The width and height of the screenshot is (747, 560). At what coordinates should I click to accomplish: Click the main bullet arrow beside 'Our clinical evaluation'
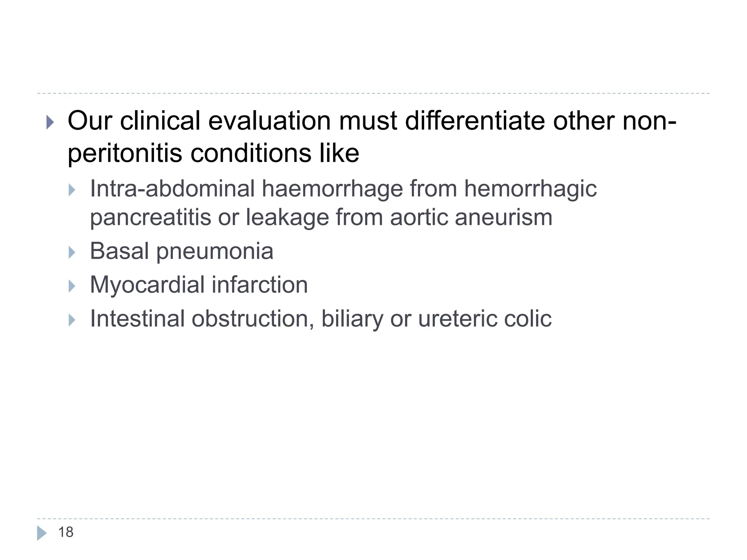click(x=50, y=122)
